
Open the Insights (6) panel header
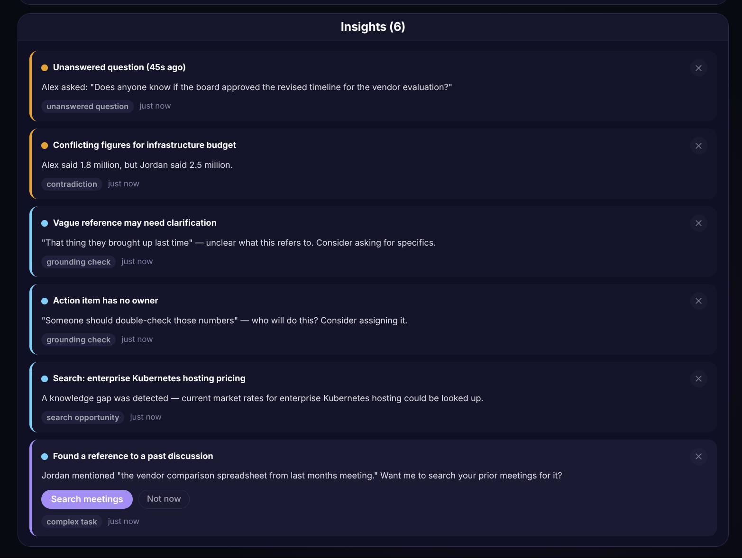pos(373,27)
